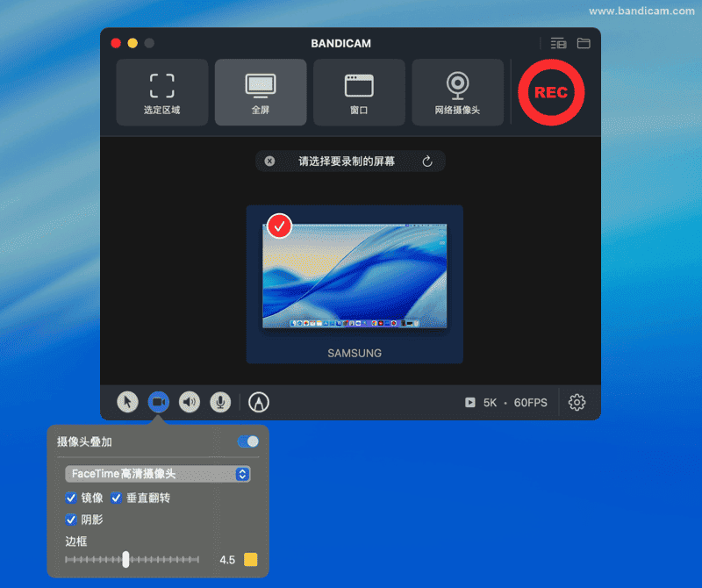Click the mouse cursor effects icon
Image resolution: width=702 pixels, height=588 pixels.
coord(127,402)
